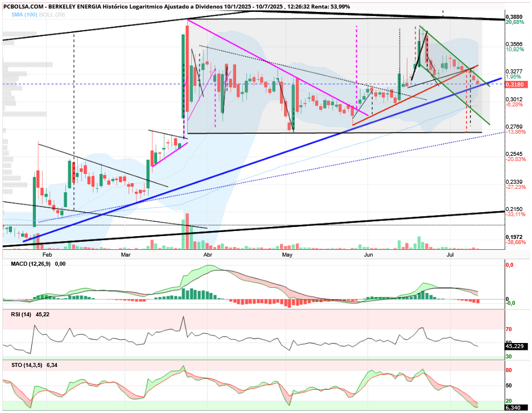532x413 pixels.
Task: Click the STO 80 axis label
Action: pyautogui.click(x=509, y=370)
